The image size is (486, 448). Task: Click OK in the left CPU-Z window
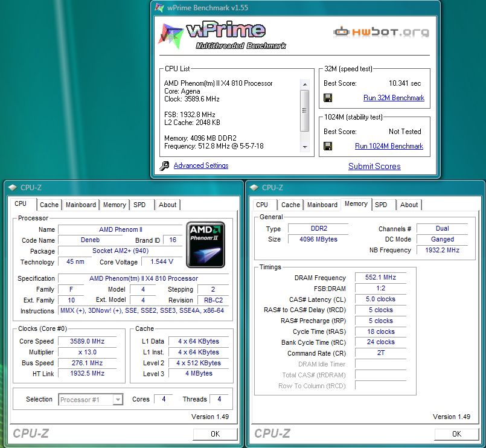pyautogui.click(x=215, y=434)
